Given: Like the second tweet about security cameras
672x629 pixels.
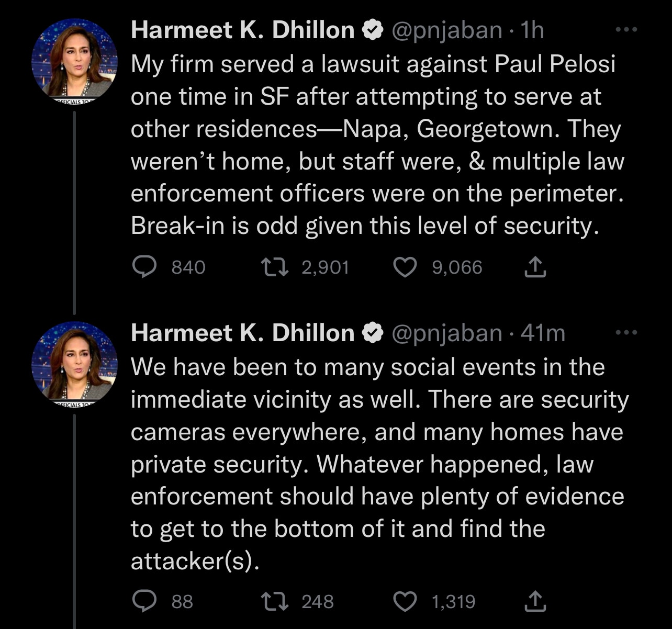Looking at the screenshot, I should pos(404,601).
